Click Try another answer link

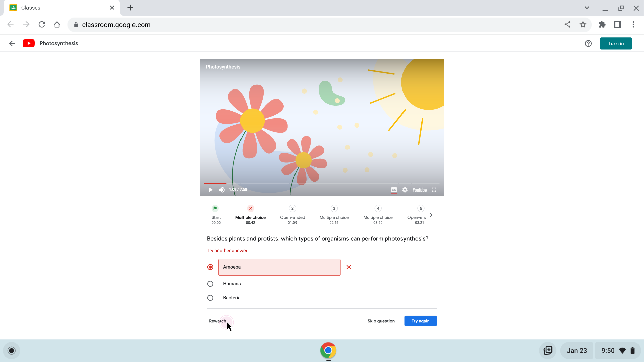(x=227, y=251)
